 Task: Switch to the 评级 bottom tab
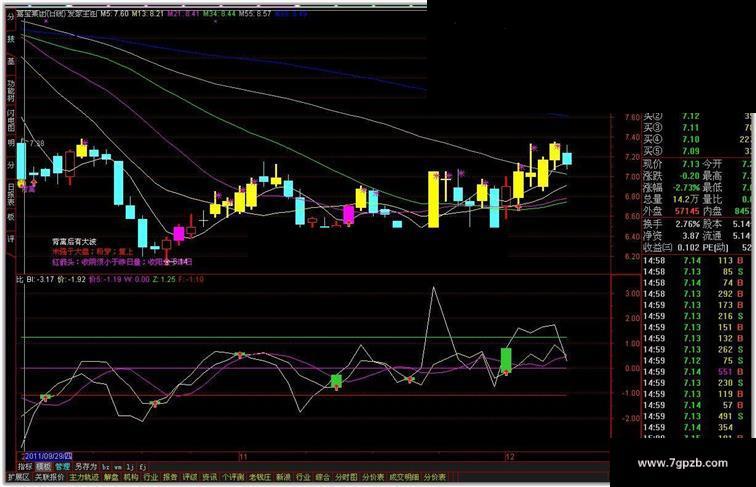click(x=190, y=477)
